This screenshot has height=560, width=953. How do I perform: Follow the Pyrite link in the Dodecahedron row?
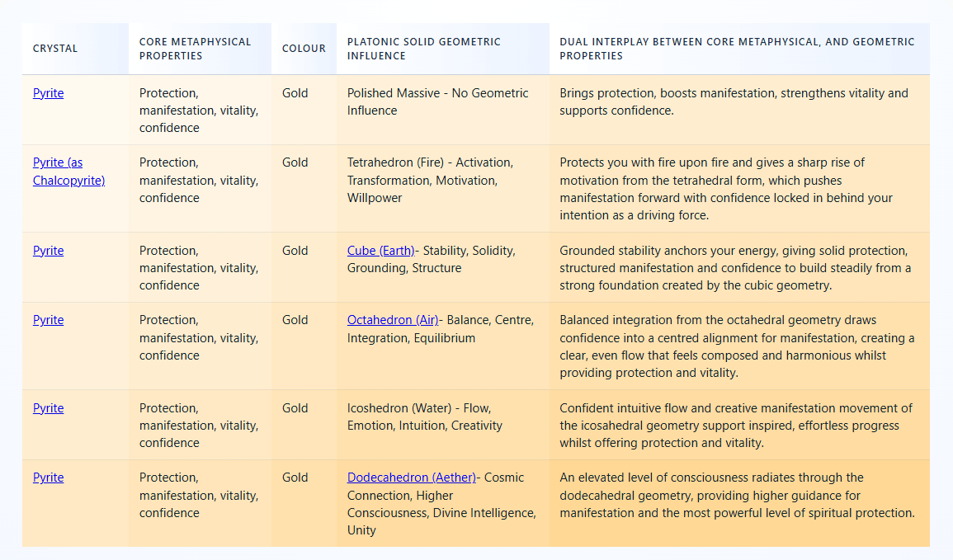click(x=48, y=478)
